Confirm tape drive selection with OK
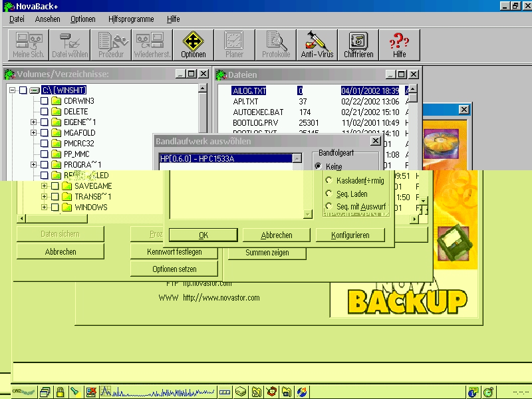 [x=203, y=235]
